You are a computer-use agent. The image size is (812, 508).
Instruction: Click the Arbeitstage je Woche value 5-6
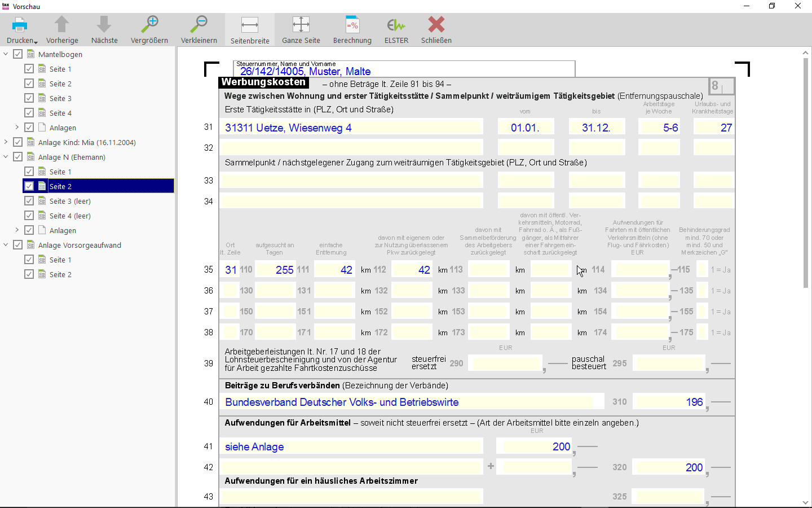tap(659, 127)
